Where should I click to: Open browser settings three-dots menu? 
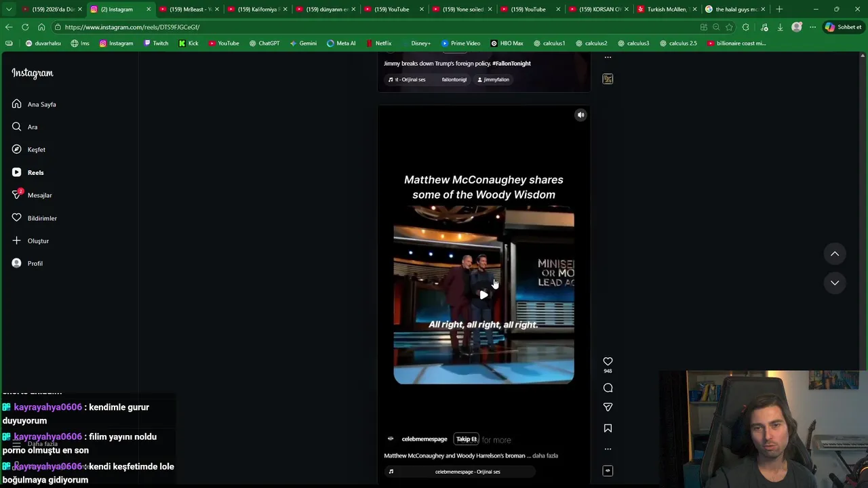coord(812,27)
